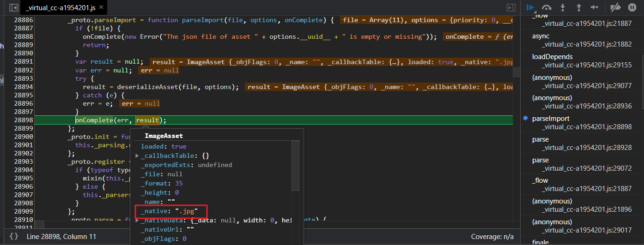
Task: Click onComplete call on line 28898
Action: [94, 120]
